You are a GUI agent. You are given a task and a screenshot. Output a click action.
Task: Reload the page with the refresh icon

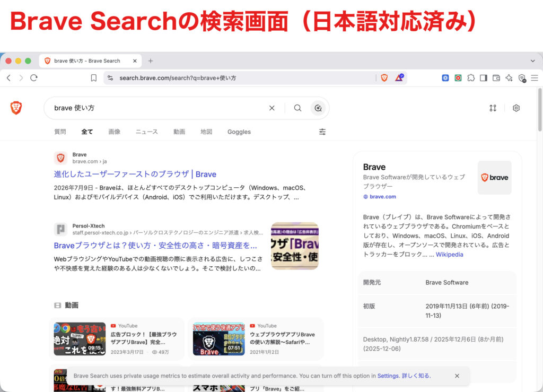33,78
